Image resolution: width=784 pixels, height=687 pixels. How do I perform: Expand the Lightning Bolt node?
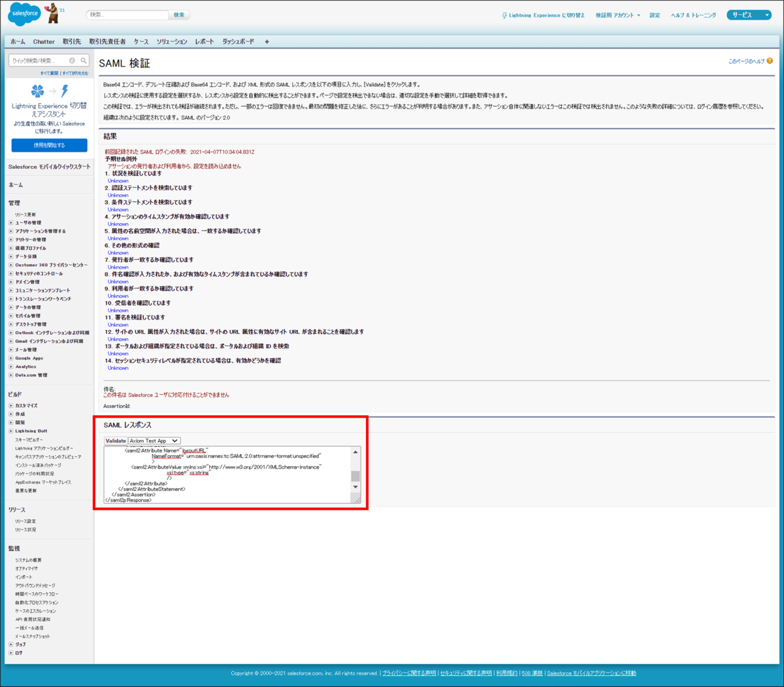11,431
